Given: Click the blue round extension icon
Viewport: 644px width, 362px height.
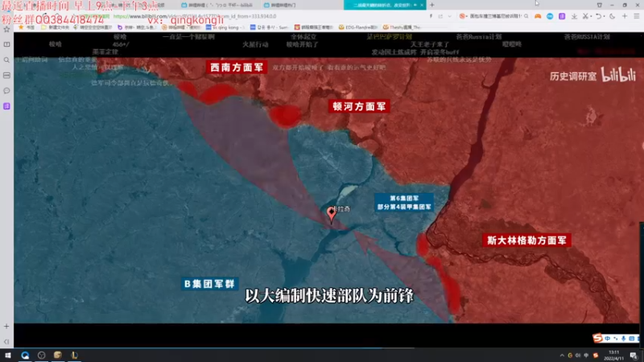Looking at the screenshot, I should point(550,16).
